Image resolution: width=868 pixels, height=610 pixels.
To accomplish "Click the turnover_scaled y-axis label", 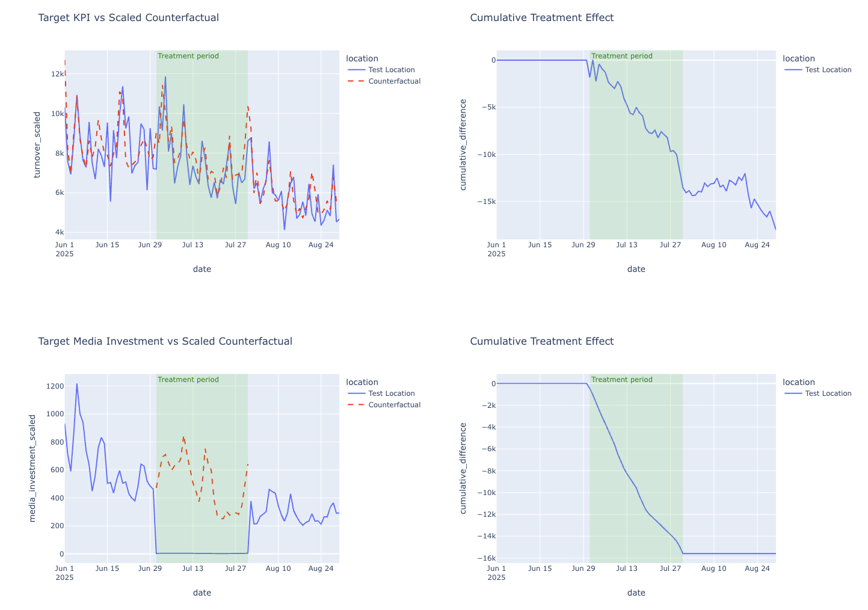I will (37, 144).
